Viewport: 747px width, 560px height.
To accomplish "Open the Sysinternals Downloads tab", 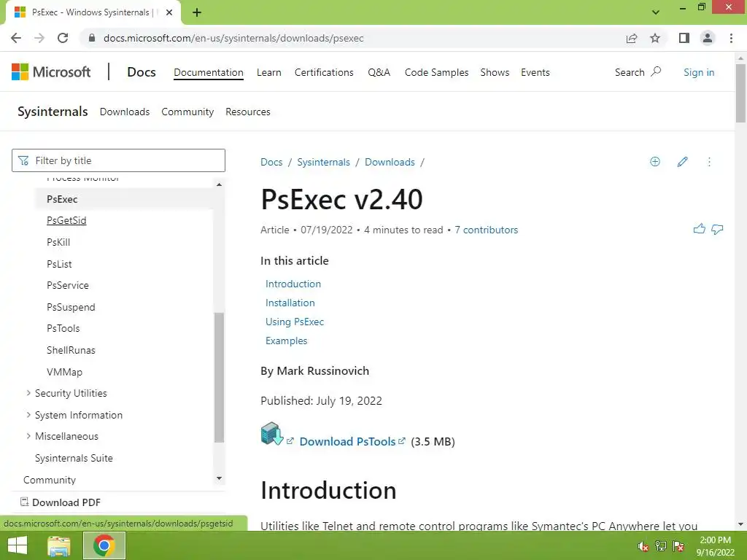I will (124, 112).
